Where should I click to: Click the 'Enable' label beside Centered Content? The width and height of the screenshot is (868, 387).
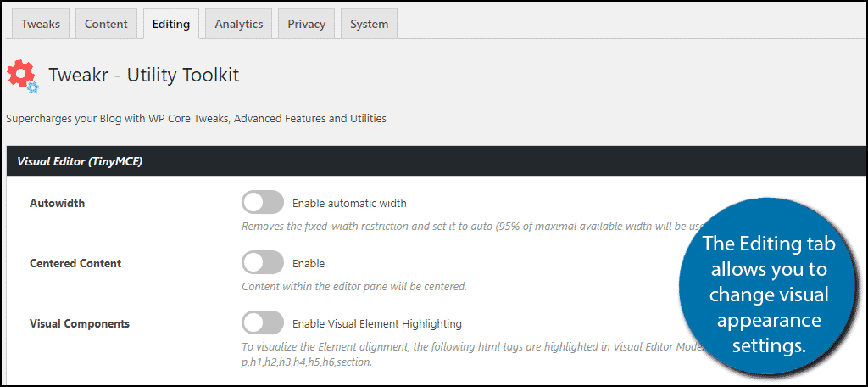coord(309,263)
